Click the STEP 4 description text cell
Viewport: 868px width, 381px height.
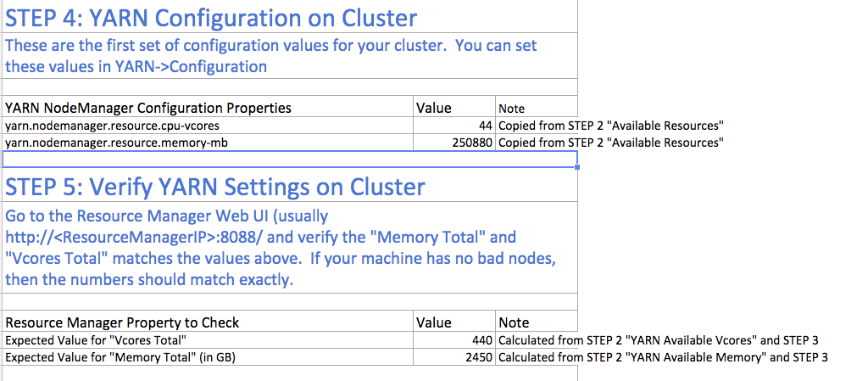(x=271, y=55)
